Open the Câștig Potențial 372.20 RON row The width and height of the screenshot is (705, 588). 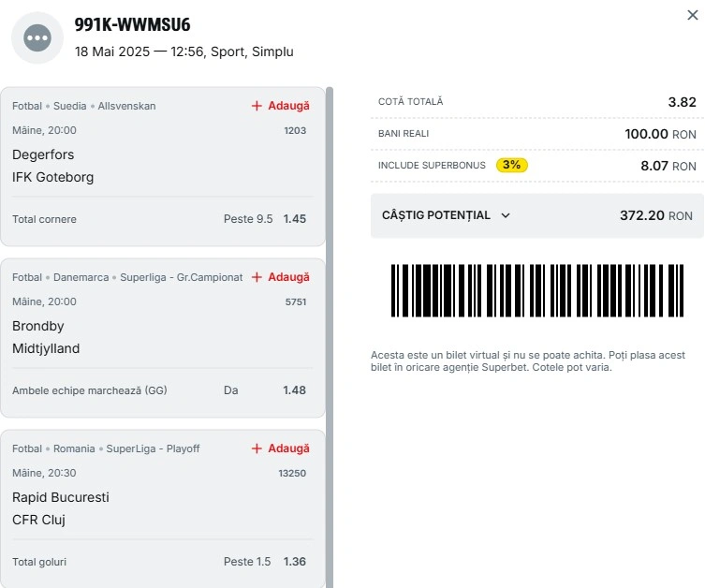click(x=536, y=215)
